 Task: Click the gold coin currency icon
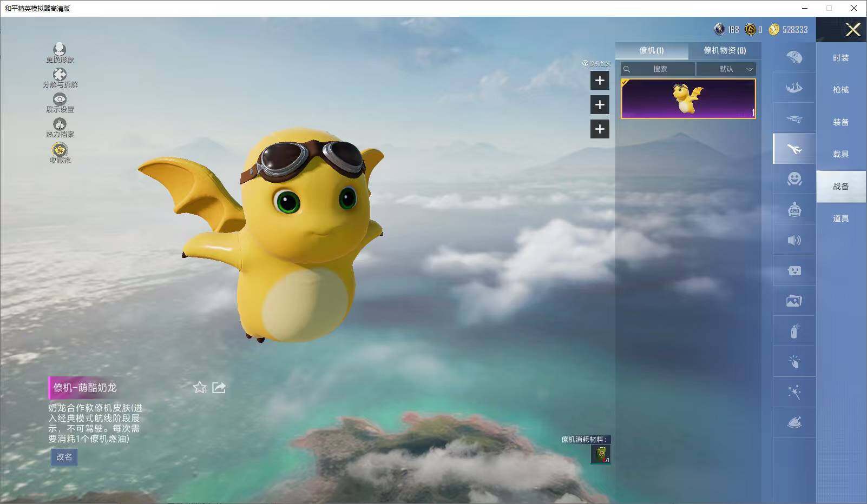(x=774, y=30)
